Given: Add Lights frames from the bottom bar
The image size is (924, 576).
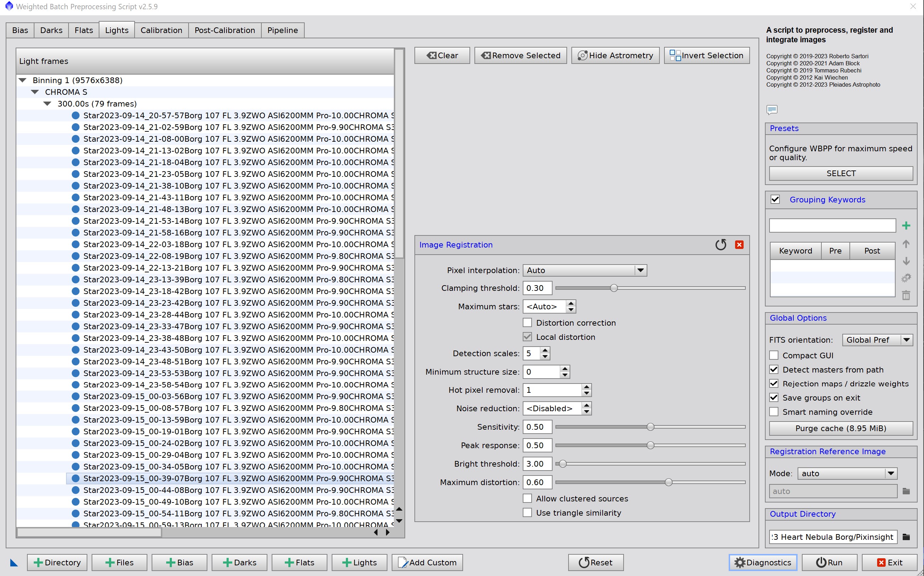Looking at the screenshot, I should (x=359, y=562).
